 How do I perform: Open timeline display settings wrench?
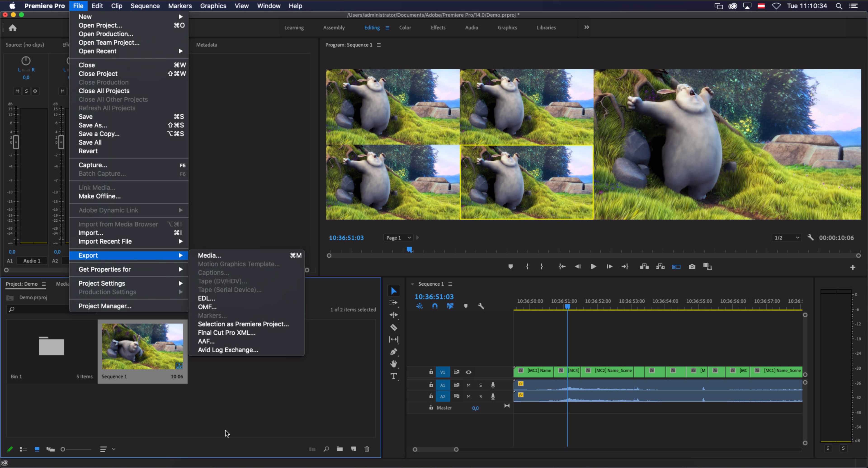pyautogui.click(x=481, y=306)
